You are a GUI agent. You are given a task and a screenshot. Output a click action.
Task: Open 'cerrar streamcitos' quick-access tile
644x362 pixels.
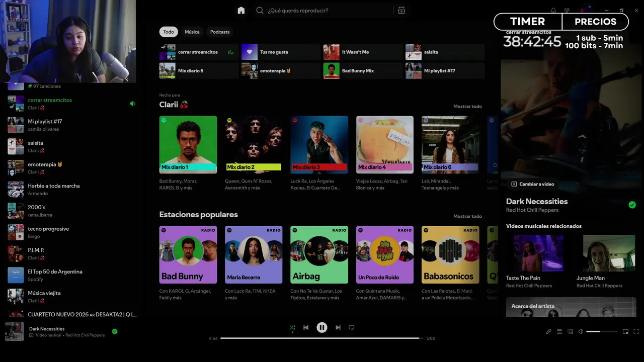pos(199,52)
